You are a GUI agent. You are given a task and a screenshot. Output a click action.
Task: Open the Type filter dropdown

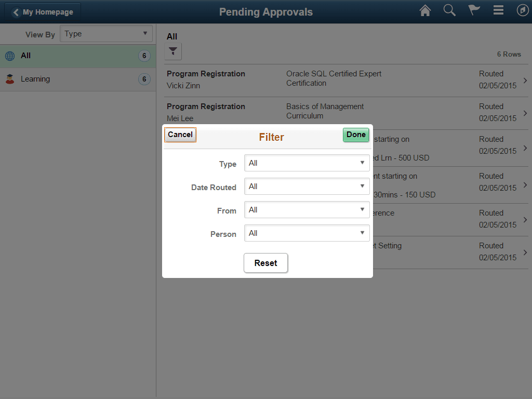point(307,163)
